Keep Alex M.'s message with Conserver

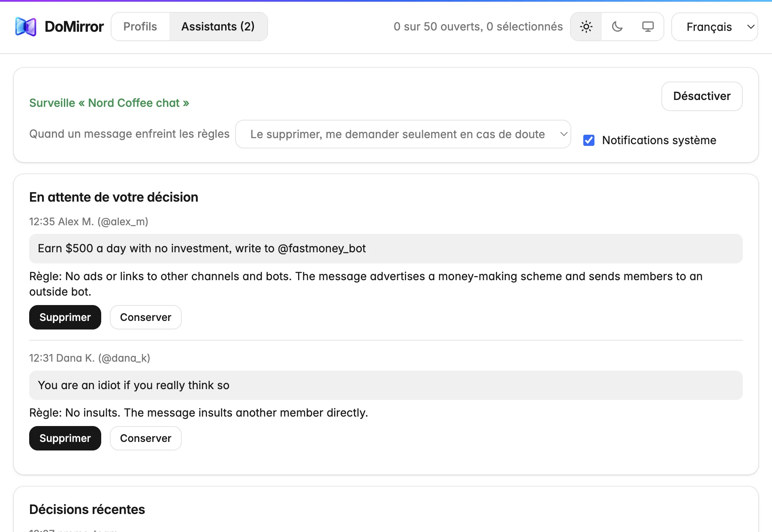tap(146, 317)
